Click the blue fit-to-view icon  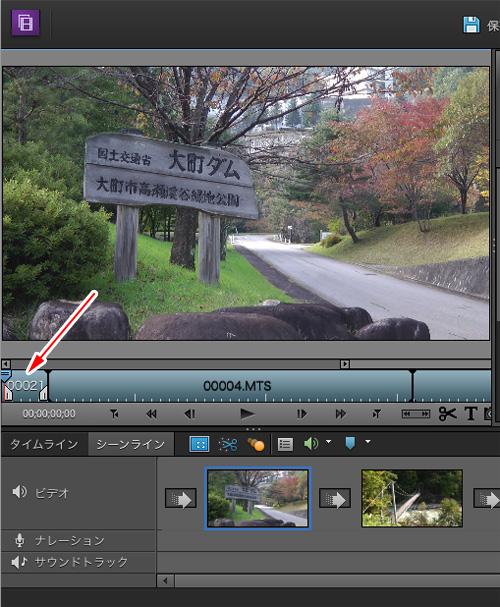click(x=200, y=444)
